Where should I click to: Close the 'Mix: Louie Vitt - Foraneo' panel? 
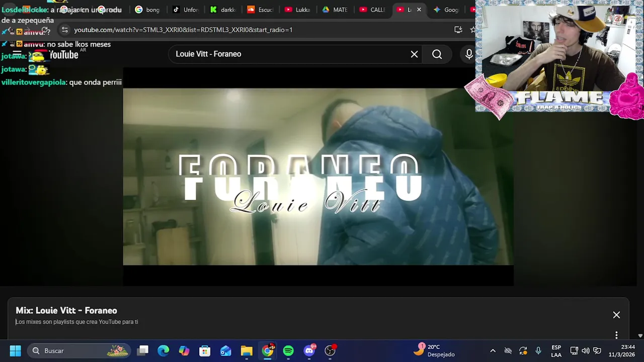click(x=616, y=315)
